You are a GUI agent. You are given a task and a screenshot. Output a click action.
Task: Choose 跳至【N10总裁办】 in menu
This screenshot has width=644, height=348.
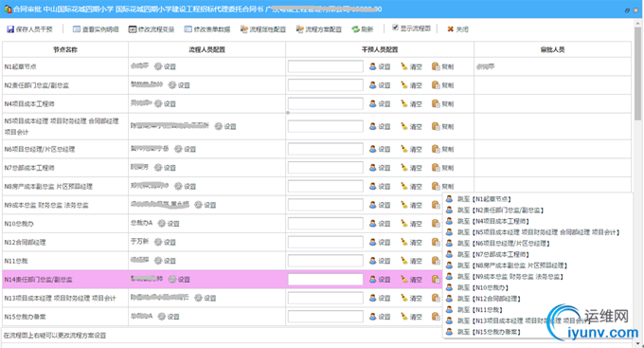pos(483,288)
